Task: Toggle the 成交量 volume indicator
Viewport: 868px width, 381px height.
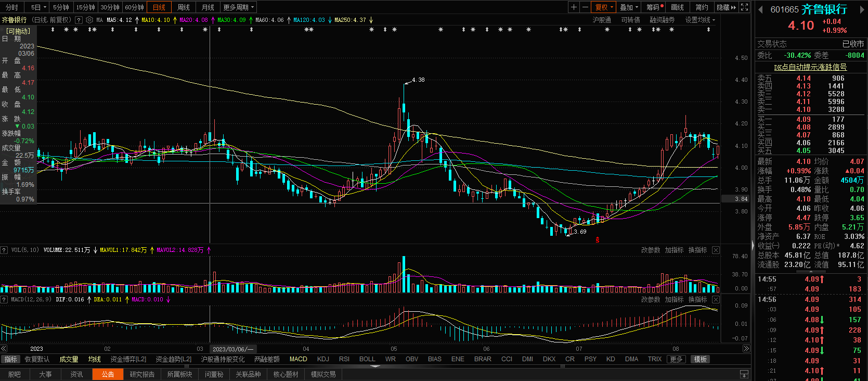Action: tap(69, 359)
